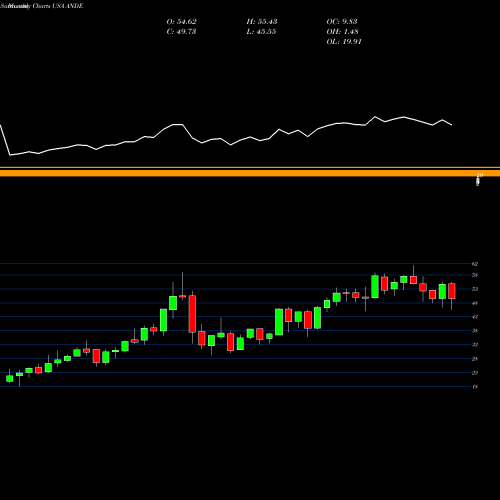Click the tall red candle after the mid-chart peak
This screenshot has height=500, width=500.
click(192, 314)
